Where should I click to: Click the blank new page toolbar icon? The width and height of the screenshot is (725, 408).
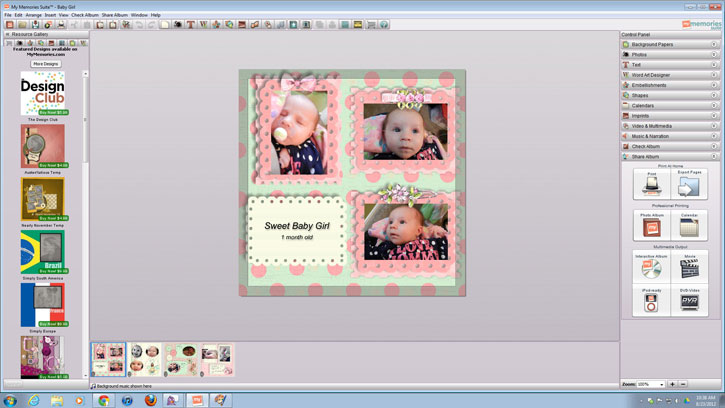[x=165, y=25]
